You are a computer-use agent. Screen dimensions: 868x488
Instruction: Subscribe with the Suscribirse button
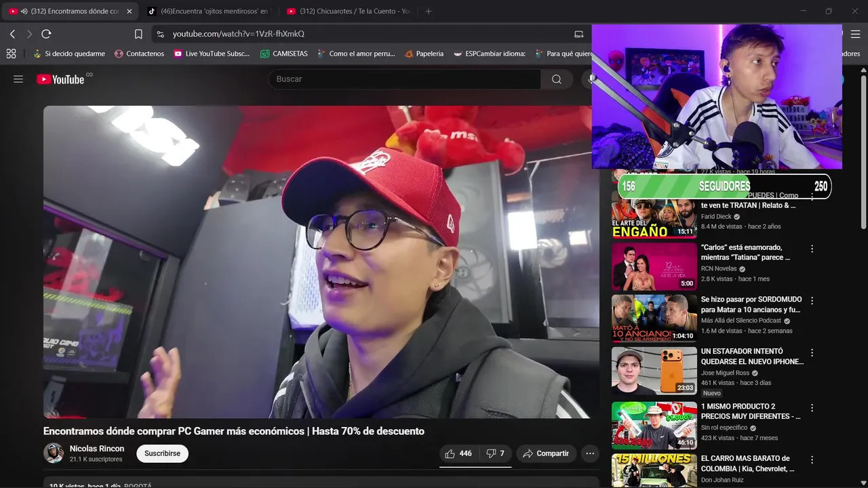[x=162, y=453]
